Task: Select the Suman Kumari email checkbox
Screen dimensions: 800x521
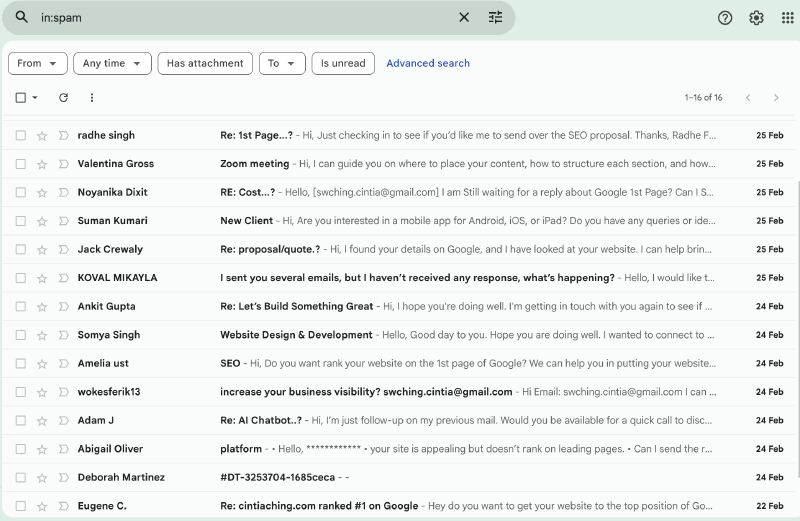Action: 20,221
